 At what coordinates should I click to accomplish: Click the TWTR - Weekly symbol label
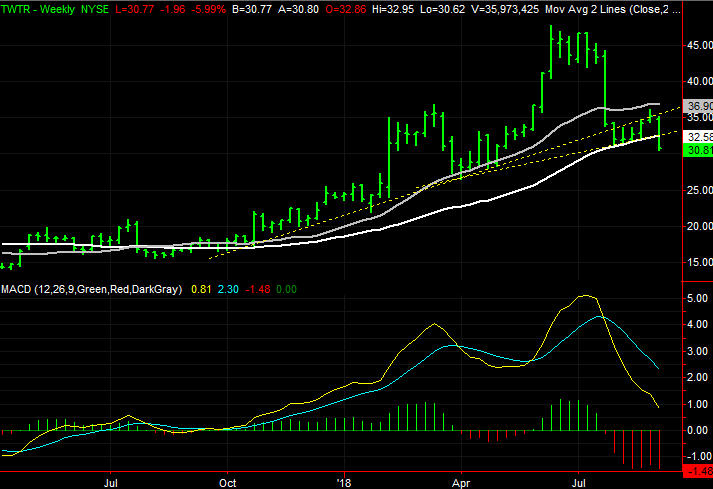pyautogui.click(x=38, y=9)
